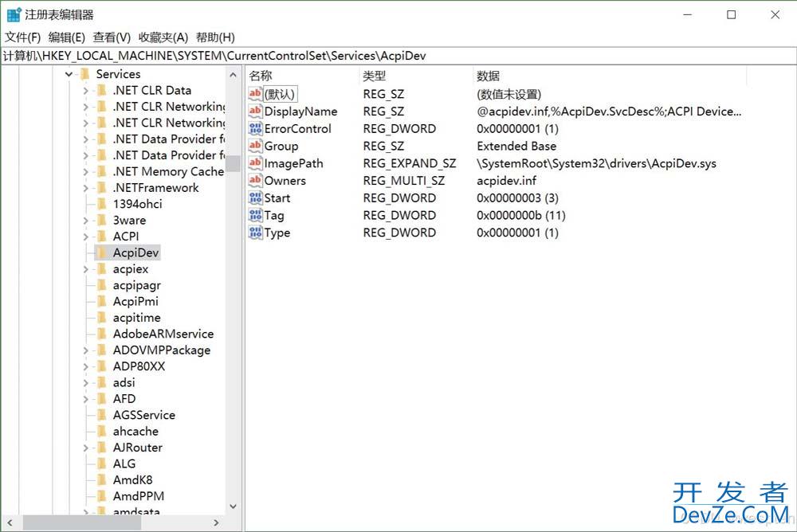Expand the 3ware key
The width and height of the screenshot is (797, 532).
coord(85,221)
